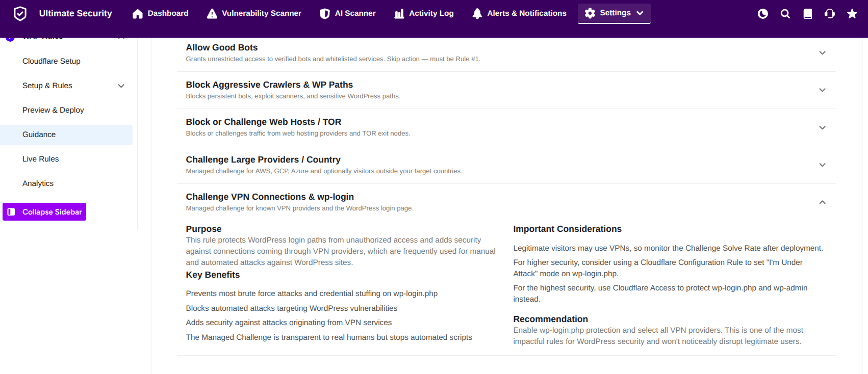The width and height of the screenshot is (868, 374).
Task: Collapse Challenge VPN Connections & wp-login section
Action: coord(822,202)
